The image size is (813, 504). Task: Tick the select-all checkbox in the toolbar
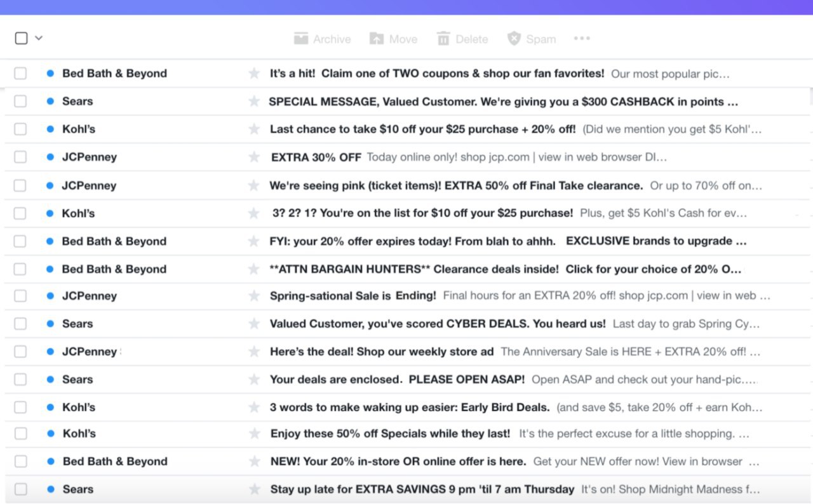[21, 38]
